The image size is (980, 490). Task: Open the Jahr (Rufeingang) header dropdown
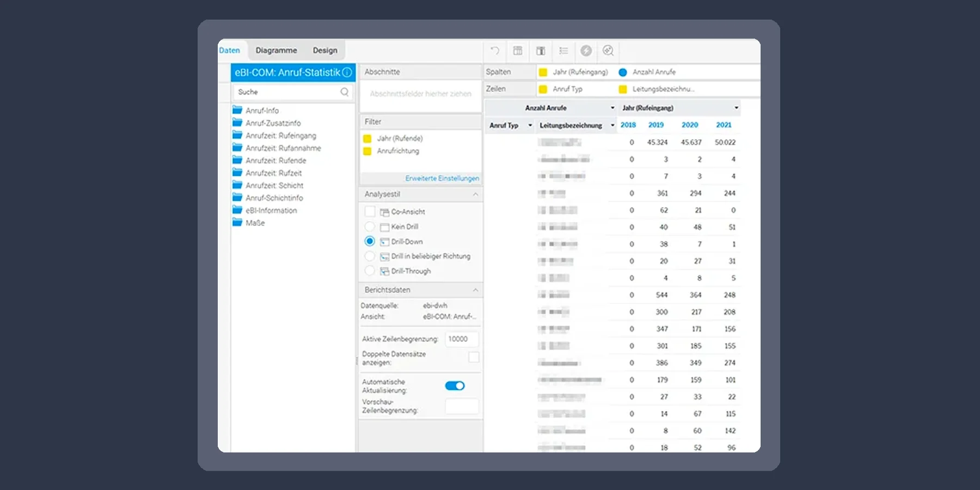(736, 108)
